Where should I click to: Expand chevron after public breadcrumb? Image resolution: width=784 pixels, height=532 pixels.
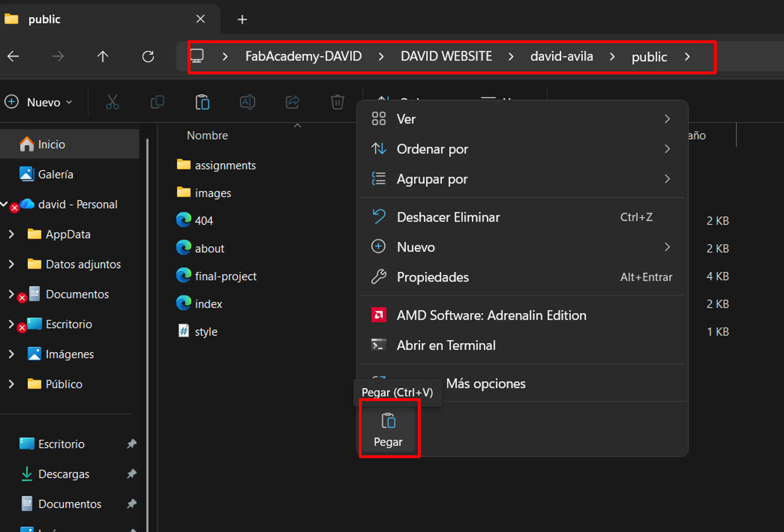pyautogui.click(x=688, y=57)
